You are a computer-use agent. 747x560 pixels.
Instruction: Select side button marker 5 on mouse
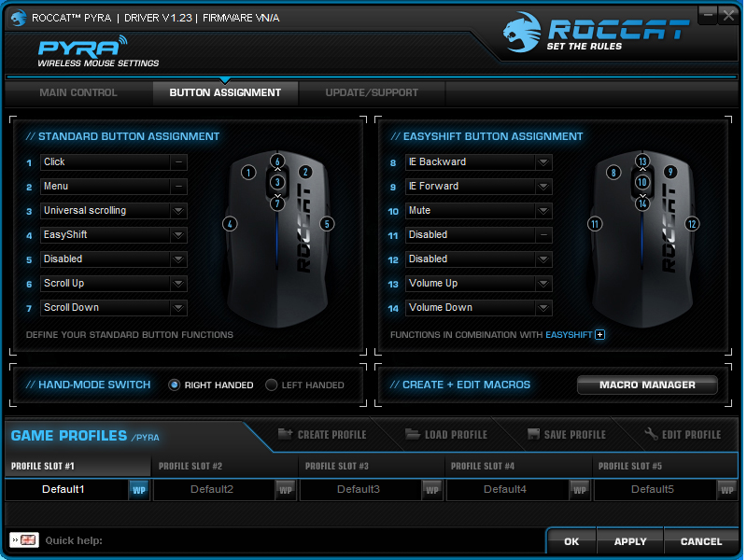click(327, 224)
